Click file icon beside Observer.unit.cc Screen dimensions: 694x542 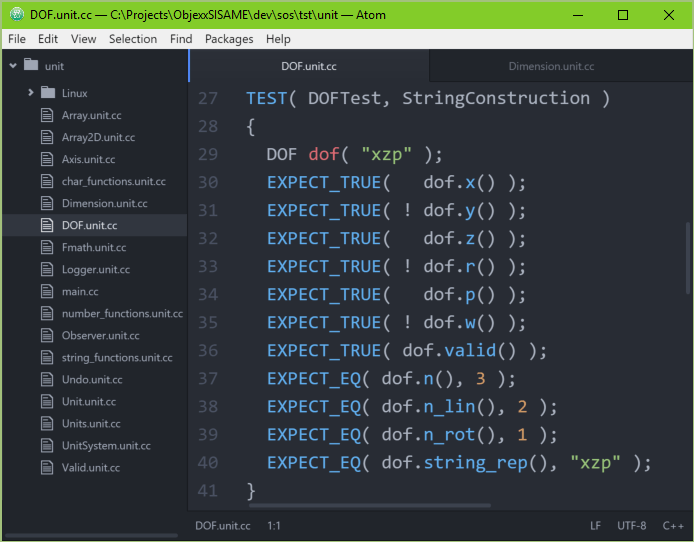coord(47,335)
